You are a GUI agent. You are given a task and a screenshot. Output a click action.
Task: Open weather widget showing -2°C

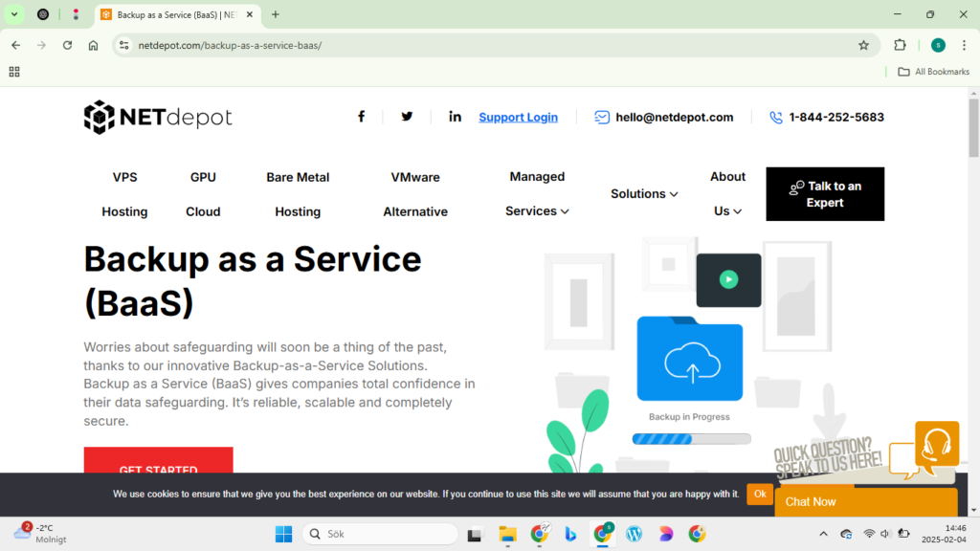tap(40, 534)
